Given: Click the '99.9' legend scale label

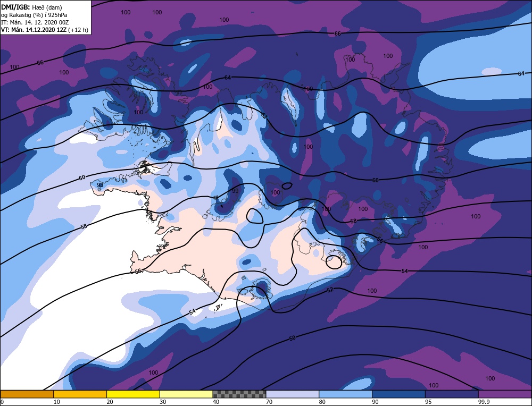Looking at the screenshot, I should [483, 402].
